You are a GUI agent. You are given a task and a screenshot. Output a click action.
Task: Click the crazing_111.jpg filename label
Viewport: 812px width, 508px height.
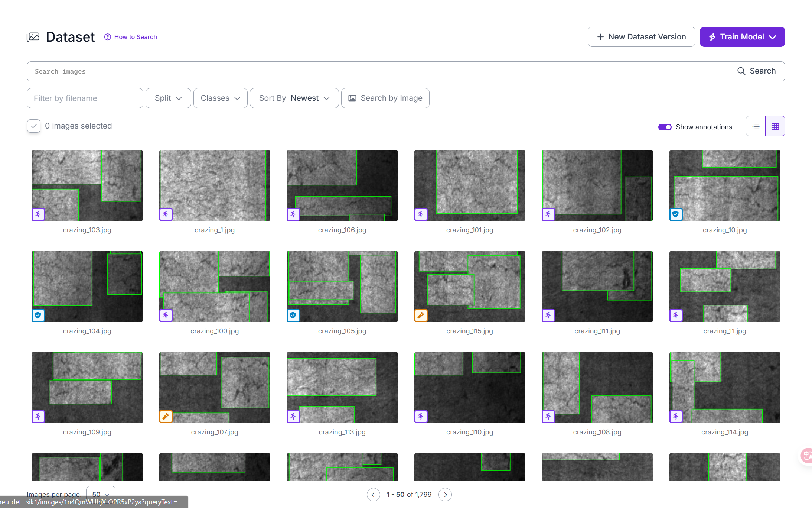point(597,331)
